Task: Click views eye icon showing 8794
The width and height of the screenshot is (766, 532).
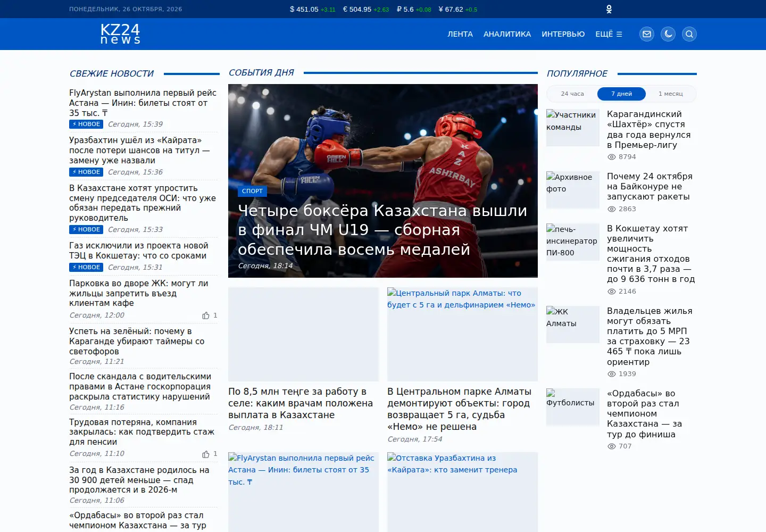Action: 612,157
